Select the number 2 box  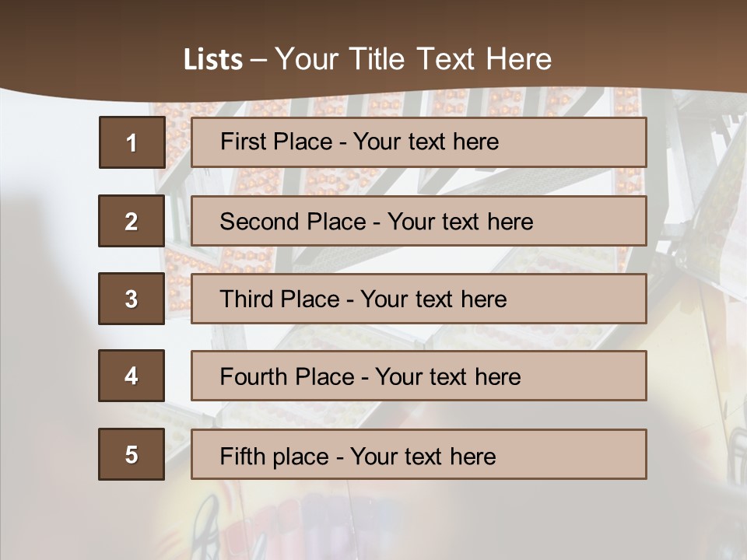tap(132, 221)
